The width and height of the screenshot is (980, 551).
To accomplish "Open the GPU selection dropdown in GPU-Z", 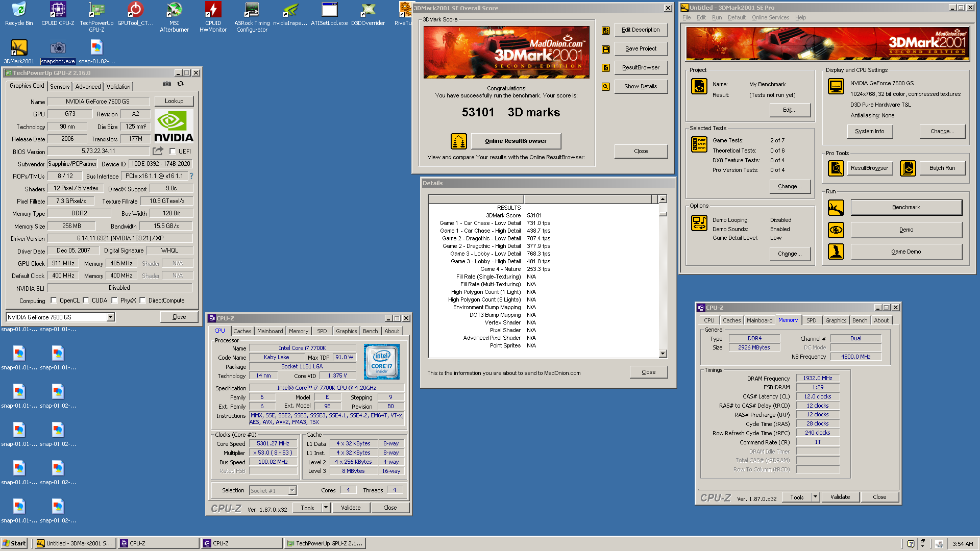I will pos(110,317).
